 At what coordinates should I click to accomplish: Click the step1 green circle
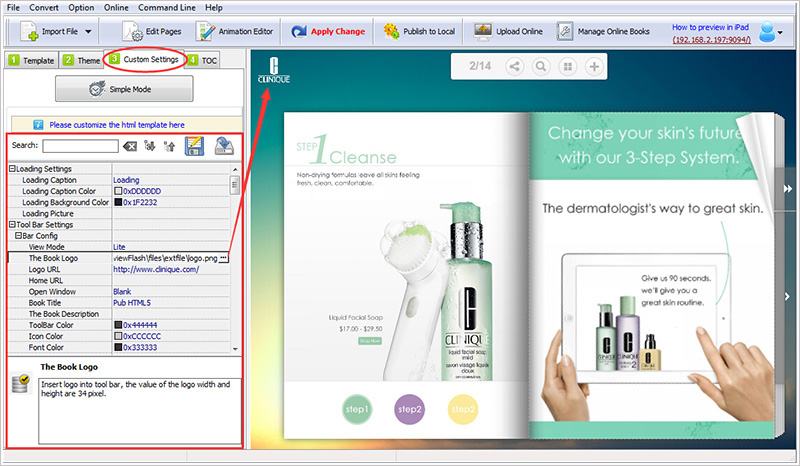(357, 409)
